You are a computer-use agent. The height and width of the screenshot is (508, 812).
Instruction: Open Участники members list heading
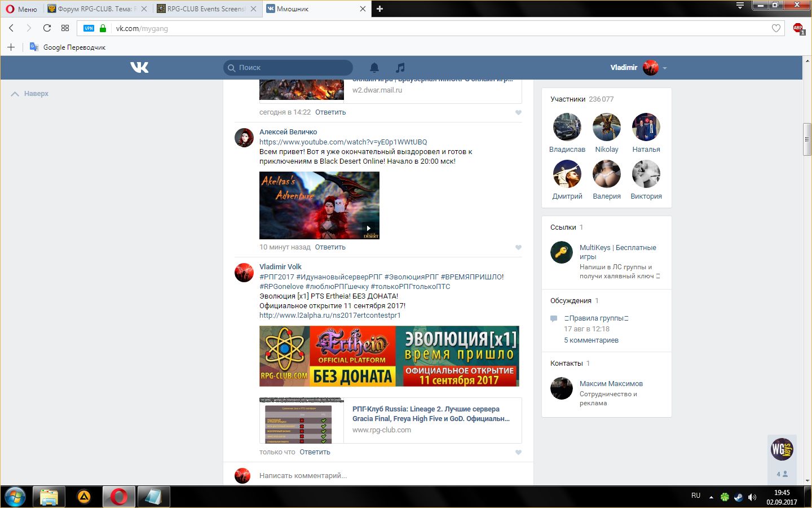tap(568, 99)
